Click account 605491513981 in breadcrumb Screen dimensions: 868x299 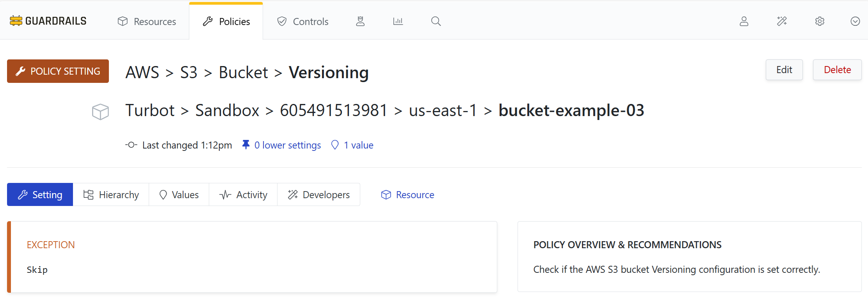(x=334, y=111)
